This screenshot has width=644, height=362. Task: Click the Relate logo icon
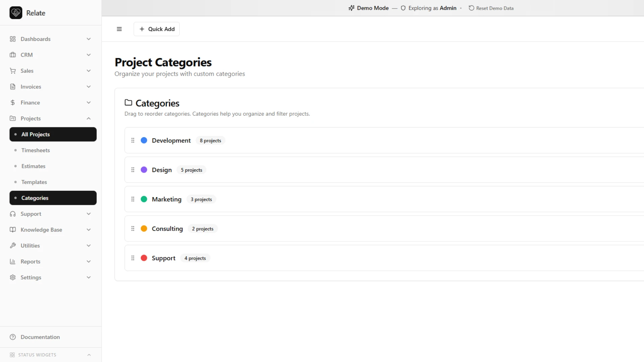16,13
